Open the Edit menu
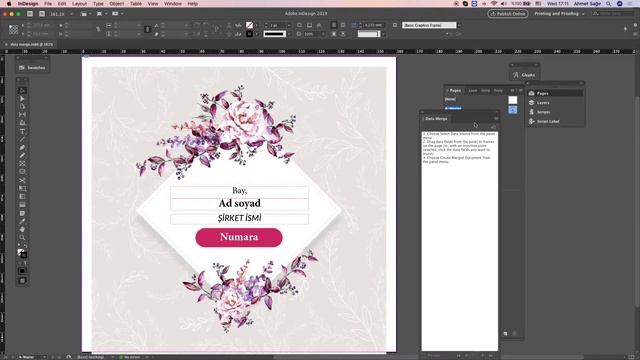Viewport: 640px width, 360px height. coord(62,4)
